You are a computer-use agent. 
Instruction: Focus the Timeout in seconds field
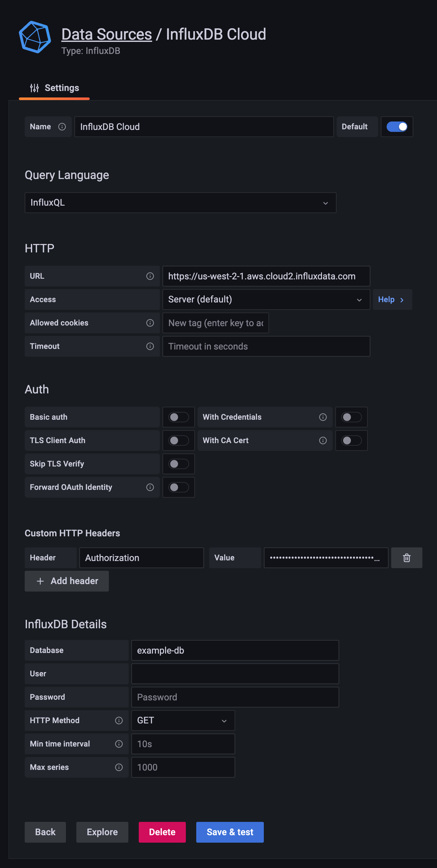pos(266,346)
